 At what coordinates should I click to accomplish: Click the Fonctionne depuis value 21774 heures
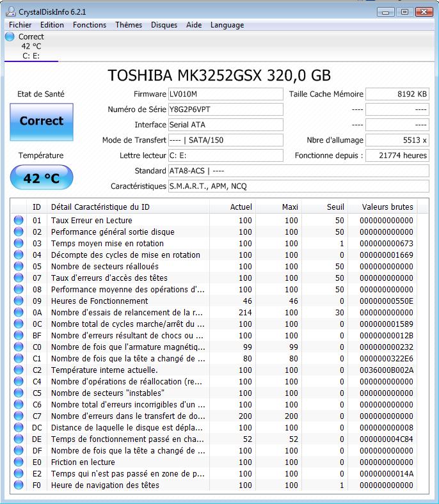[x=397, y=155]
